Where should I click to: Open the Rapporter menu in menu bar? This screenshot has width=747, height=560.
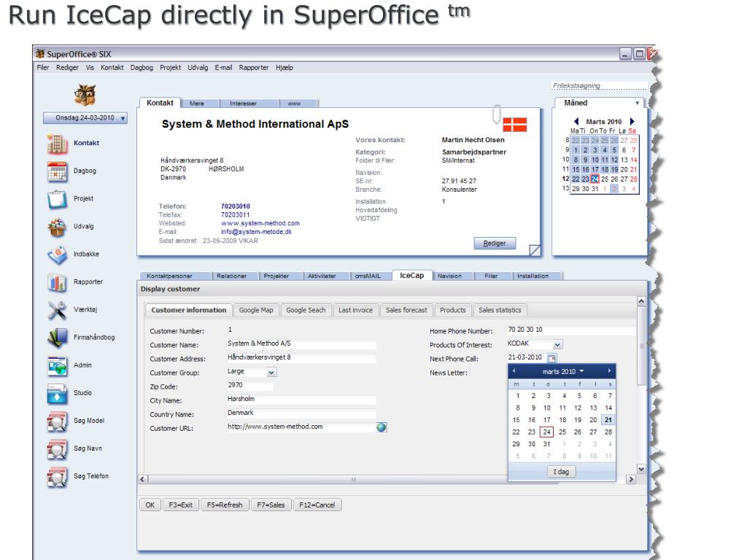click(254, 68)
